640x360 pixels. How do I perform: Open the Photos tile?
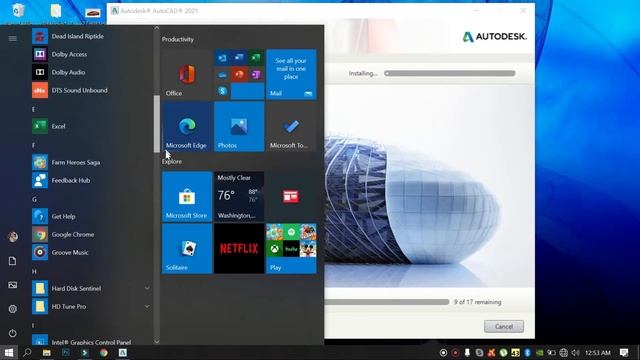[239, 127]
